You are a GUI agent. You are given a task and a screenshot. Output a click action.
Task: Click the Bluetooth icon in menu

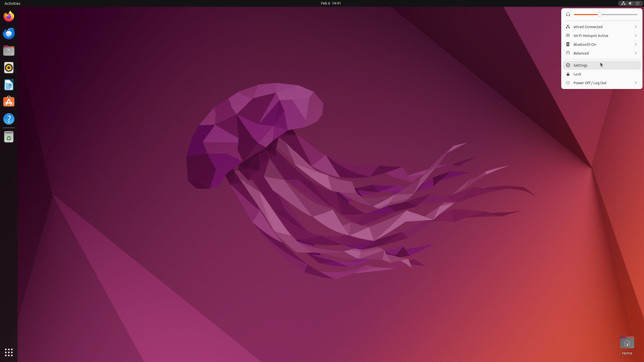[568, 44]
